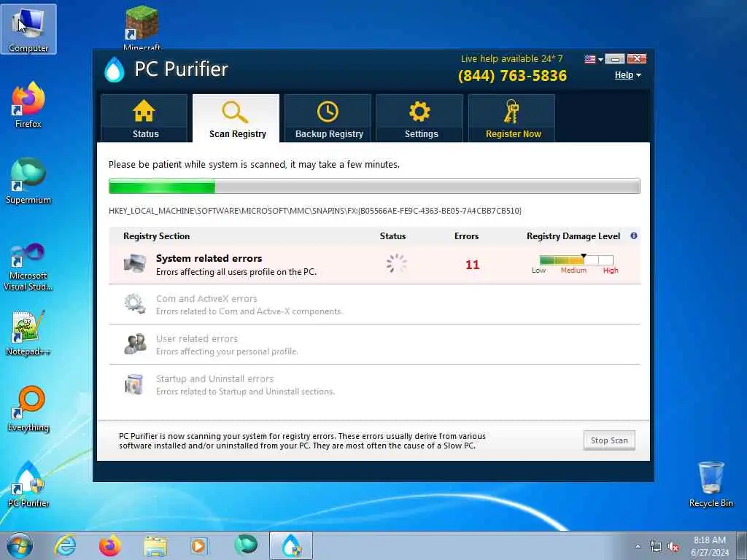747x560 pixels.
Task: Click the network tray icon
Action: [656, 547]
